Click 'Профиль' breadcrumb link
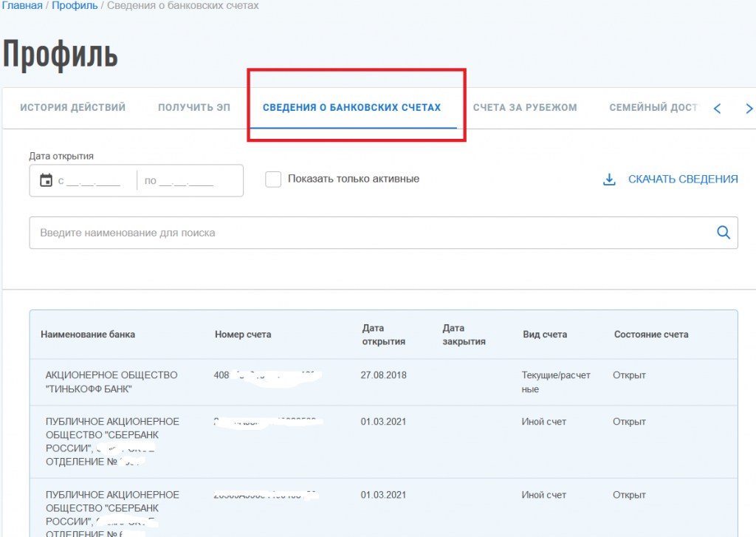Viewport: 756px width, 537px height. 75,6
